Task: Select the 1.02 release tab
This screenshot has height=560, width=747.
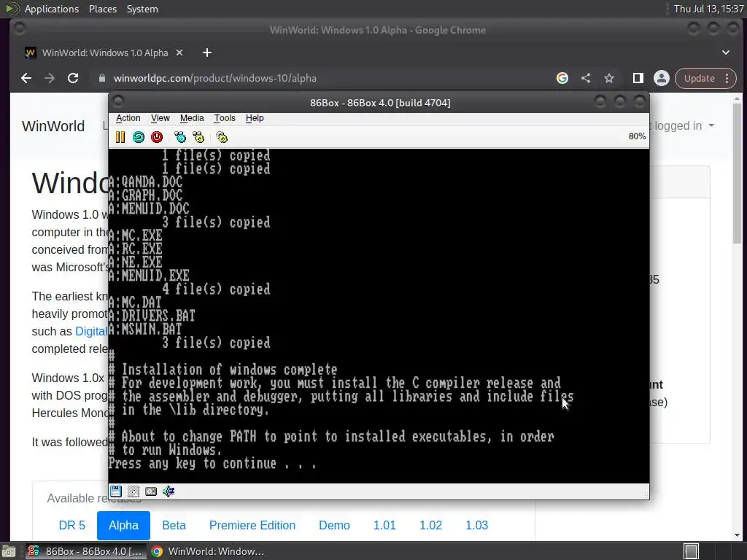Action: click(x=430, y=525)
